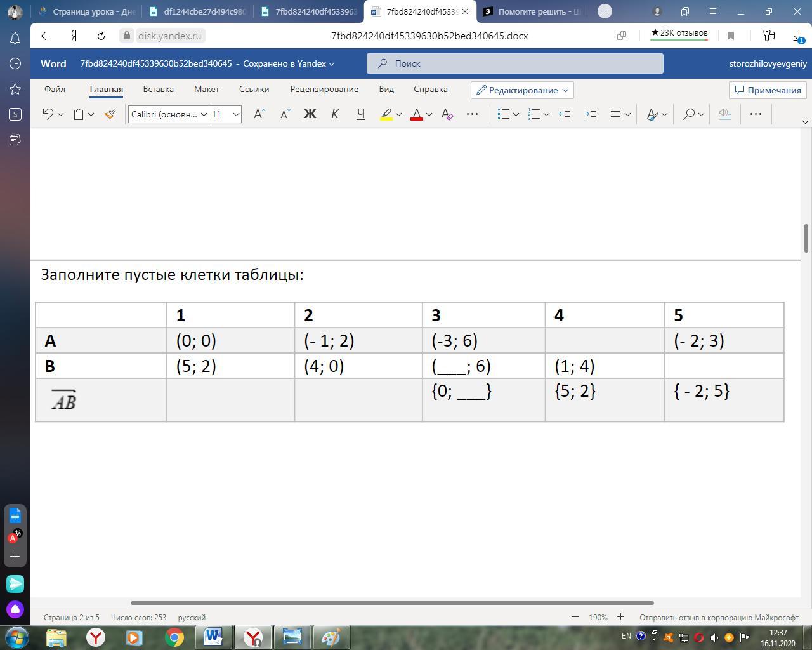
Task: Expand the Редактирование mode dropdown
Action: [x=522, y=90]
